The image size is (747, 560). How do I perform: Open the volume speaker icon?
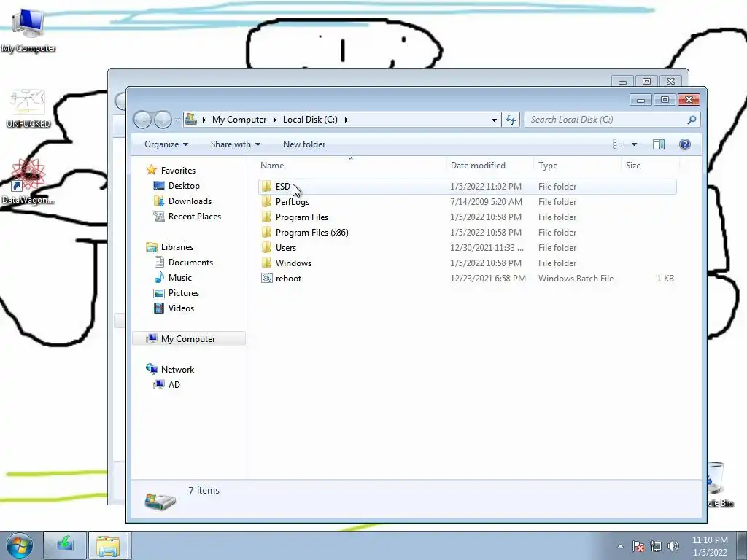pos(673,546)
